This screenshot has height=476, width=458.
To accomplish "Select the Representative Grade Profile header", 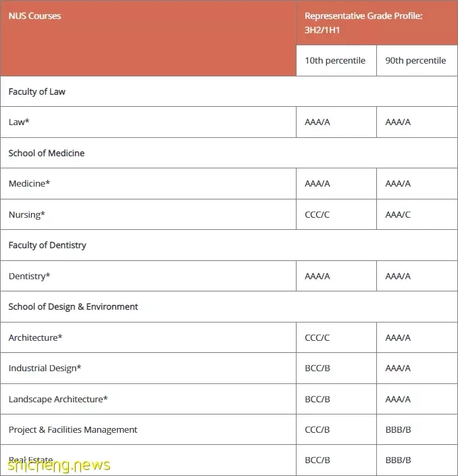I will click(x=377, y=23).
